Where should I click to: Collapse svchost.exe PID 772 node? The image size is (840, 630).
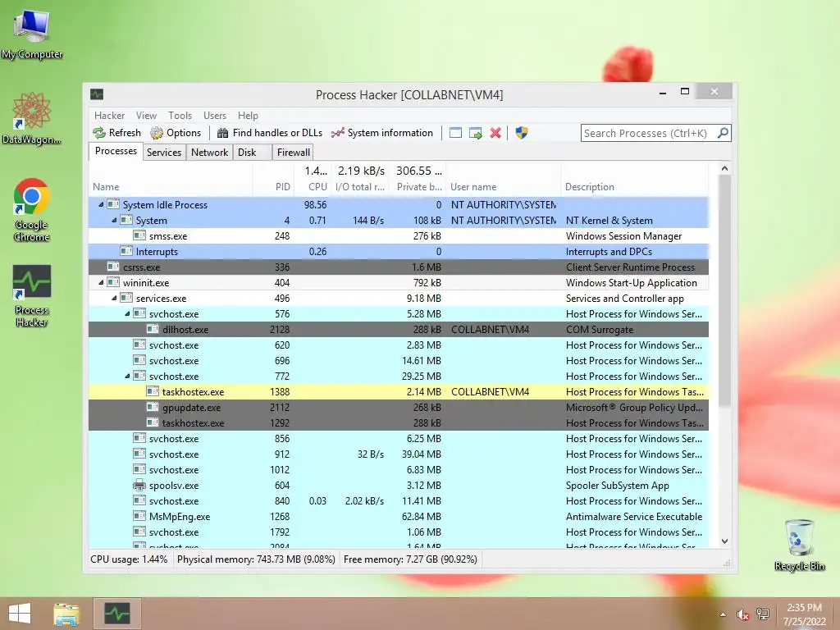pos(127,376)
